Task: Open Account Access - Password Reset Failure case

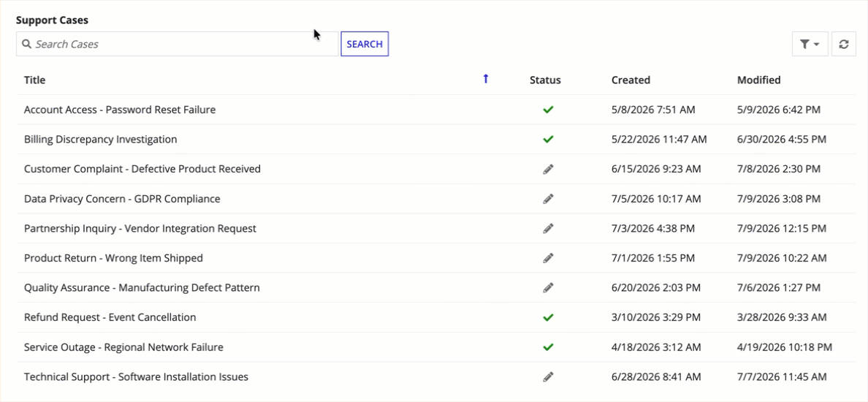Action: tap(120, 110)
